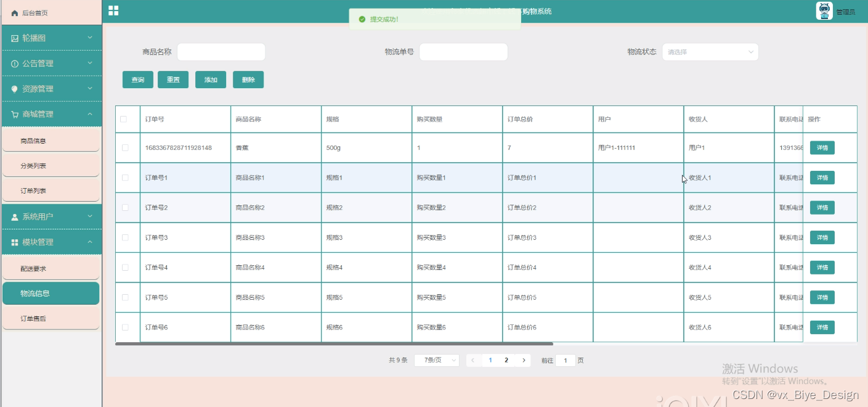Image resolution: width=868 pixels, height=407 pixels.
Task: Click the 商品名称 input field
Action: click(221, 52)
